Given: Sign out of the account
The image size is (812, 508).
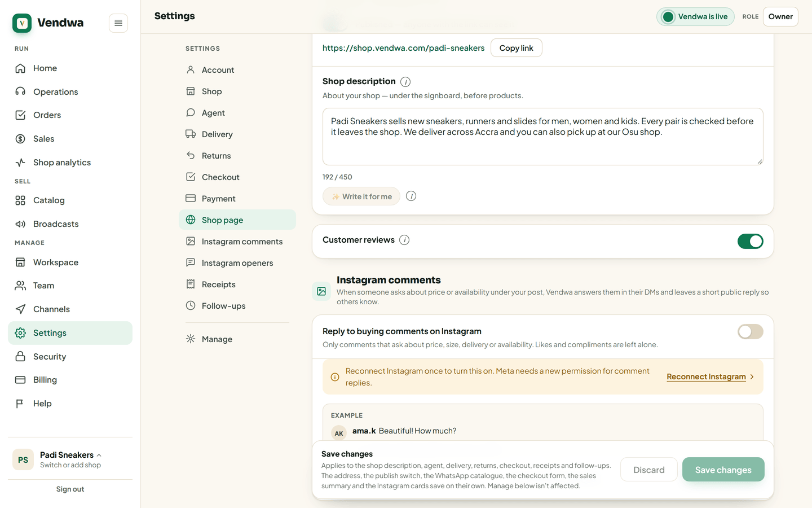Looking at the screenshot, I should point(70,489).
